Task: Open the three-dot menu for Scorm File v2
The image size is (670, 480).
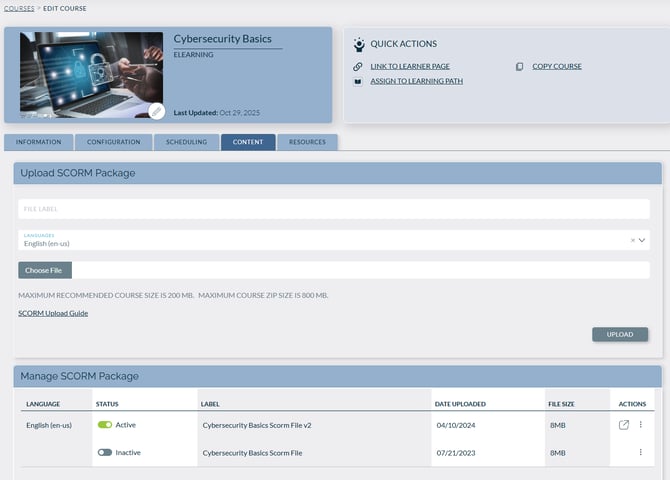Action: 641,425
